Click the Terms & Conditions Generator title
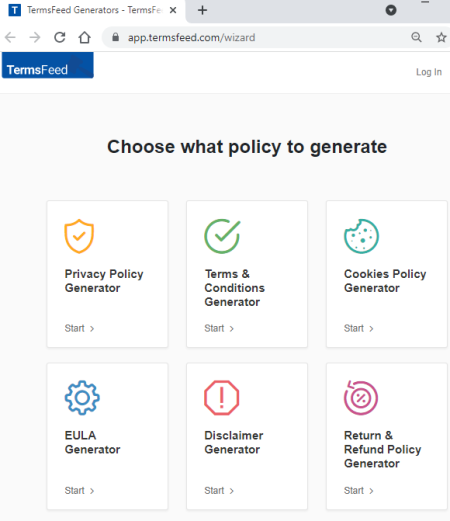This screenshot has height=521, width=450. (235, 288)
